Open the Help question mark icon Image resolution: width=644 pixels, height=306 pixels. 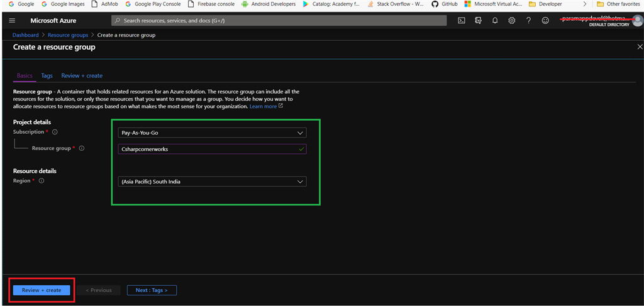pos(528,21)
